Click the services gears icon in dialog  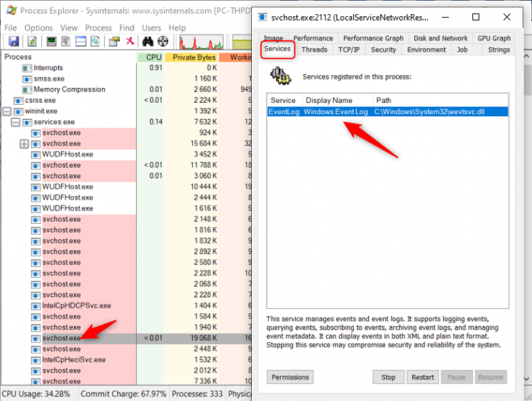280,76
